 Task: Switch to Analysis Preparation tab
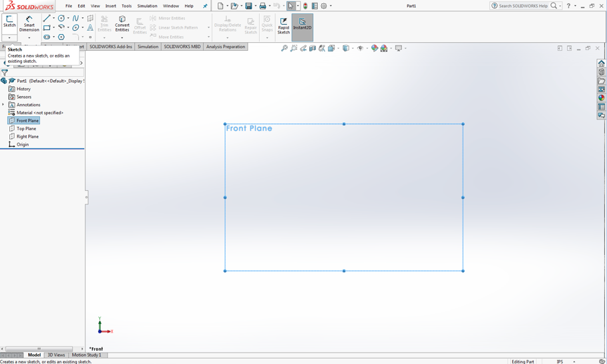click(226, 47)
